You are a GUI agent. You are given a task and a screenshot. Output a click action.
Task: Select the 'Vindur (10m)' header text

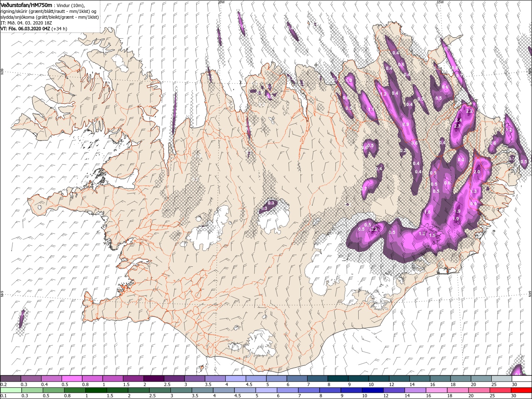coord(70,5)
